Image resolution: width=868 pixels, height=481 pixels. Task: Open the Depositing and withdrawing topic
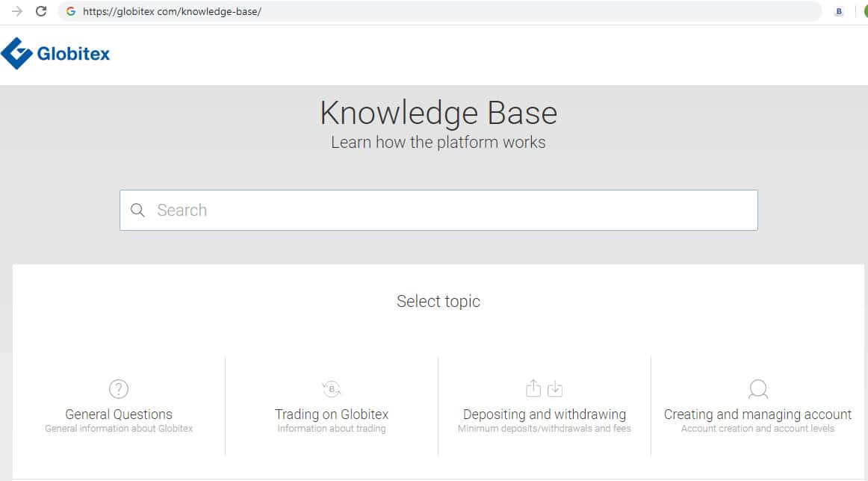[545, 415]
